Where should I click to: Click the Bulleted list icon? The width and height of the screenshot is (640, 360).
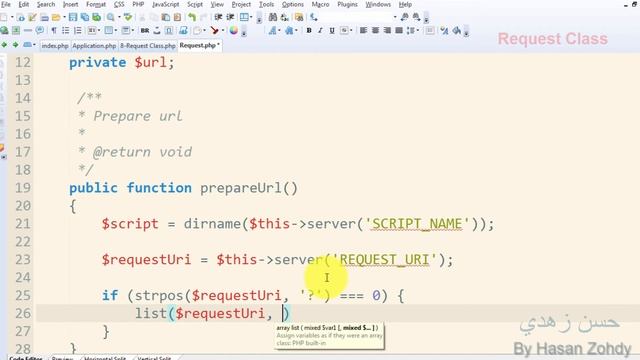pos(65,31)
